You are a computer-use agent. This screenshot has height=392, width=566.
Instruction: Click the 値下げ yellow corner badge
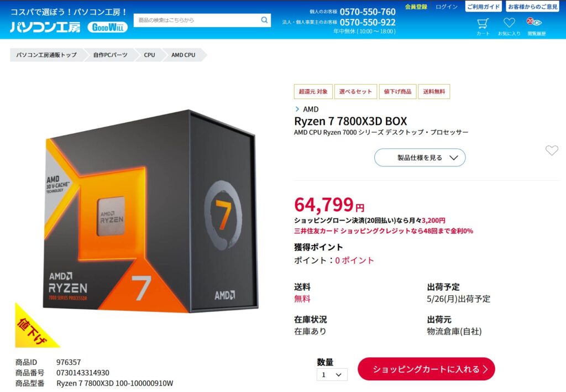coord(34,327)
